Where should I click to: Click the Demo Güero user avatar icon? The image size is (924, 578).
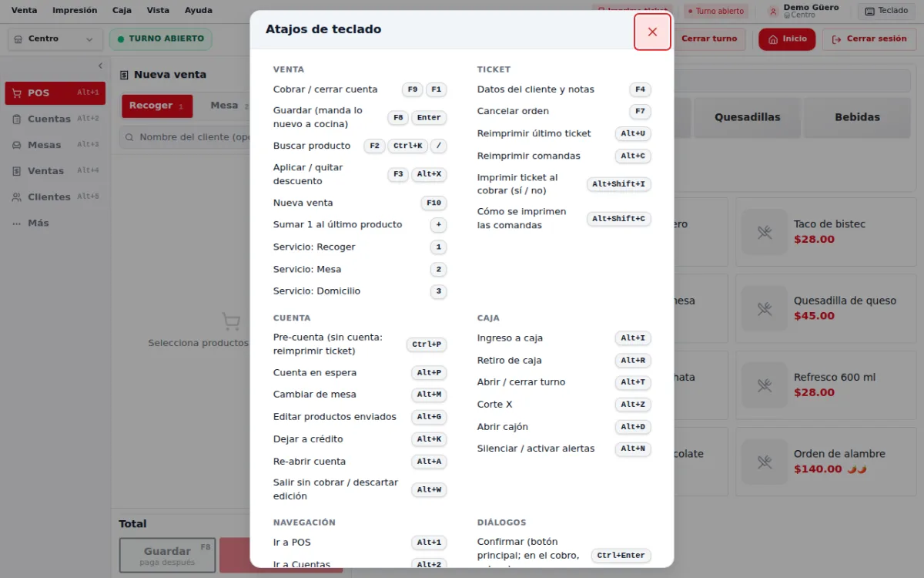coord(773,12)
